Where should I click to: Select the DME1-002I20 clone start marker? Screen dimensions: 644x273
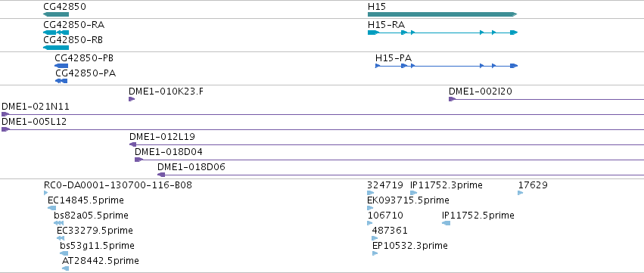453,99
